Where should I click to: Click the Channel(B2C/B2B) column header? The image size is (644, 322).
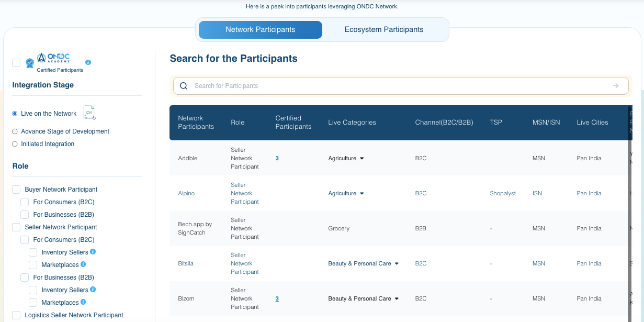[x=444, y=123]
